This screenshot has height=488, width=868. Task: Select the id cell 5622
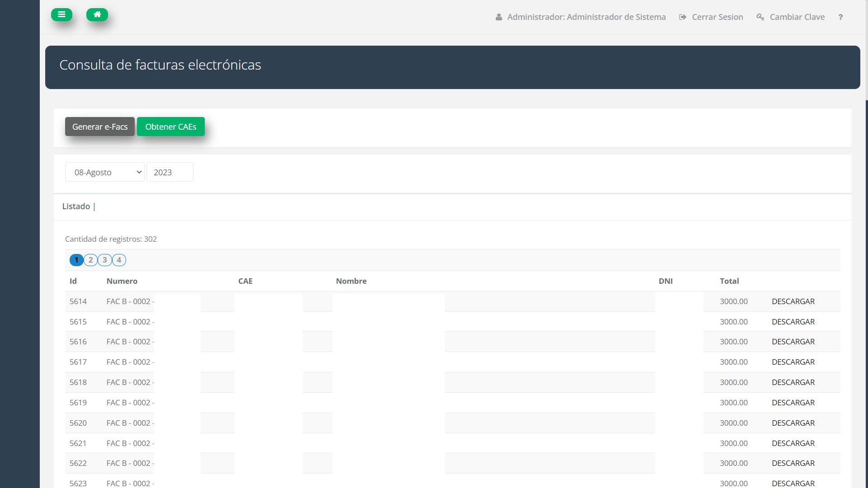(x=78, y=463)
